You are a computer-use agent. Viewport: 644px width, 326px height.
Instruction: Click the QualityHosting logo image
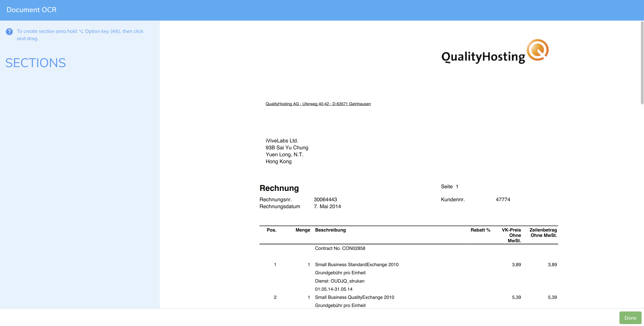495,52
